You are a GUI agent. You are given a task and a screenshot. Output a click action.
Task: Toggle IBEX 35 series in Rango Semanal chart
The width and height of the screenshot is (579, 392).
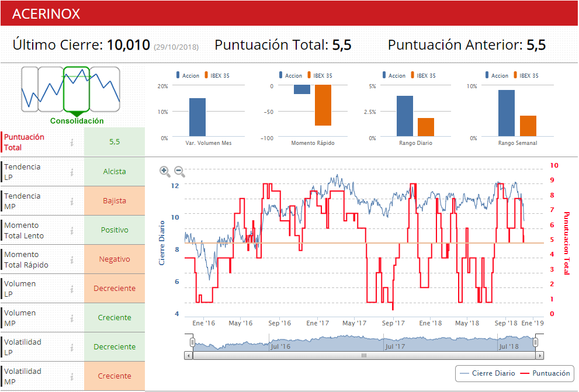pos(526,75)
